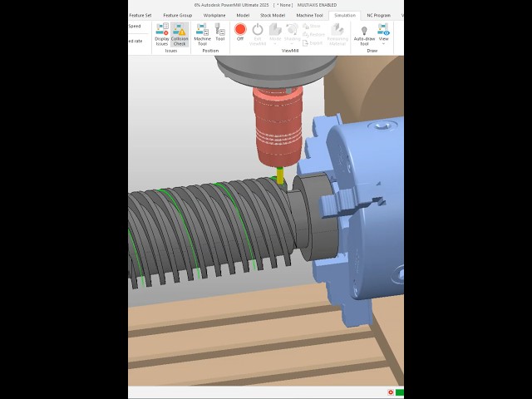Click the 'ViewMill' group label
This screenshot has width=532, height=399.
click(290, 51)
